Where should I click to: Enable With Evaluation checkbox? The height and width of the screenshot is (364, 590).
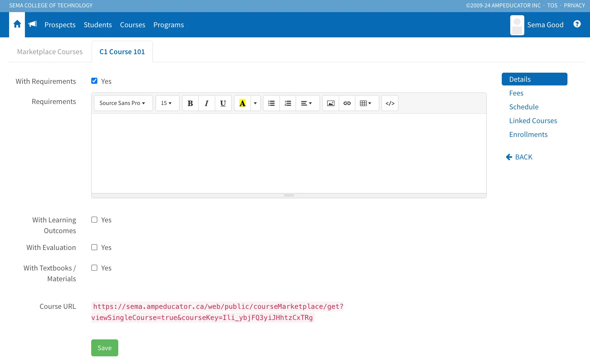[x=94, y=247]
